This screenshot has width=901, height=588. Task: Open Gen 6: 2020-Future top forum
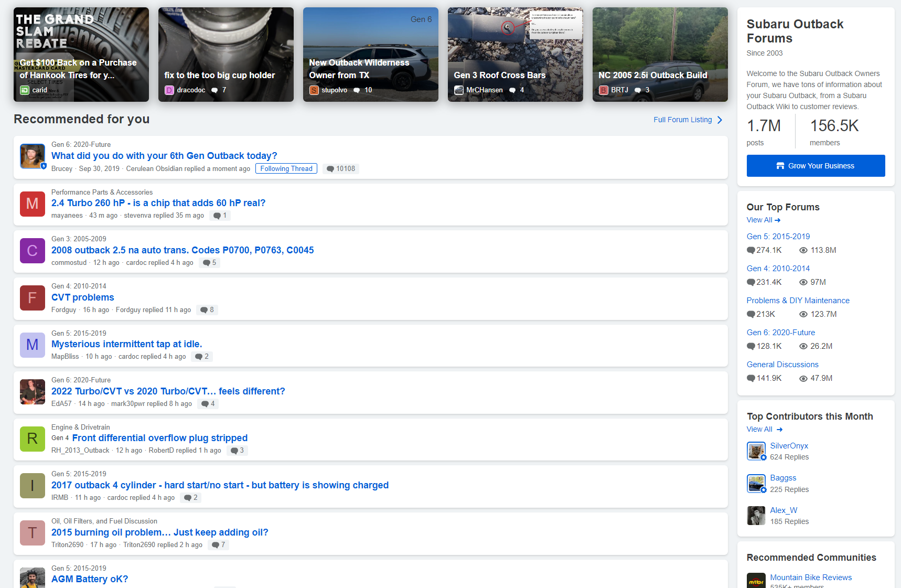780,333
